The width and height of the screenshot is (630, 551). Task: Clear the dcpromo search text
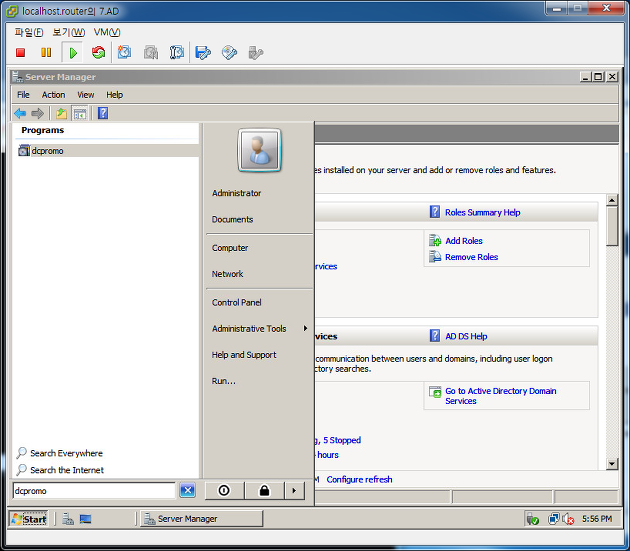[x=188, y=490]
